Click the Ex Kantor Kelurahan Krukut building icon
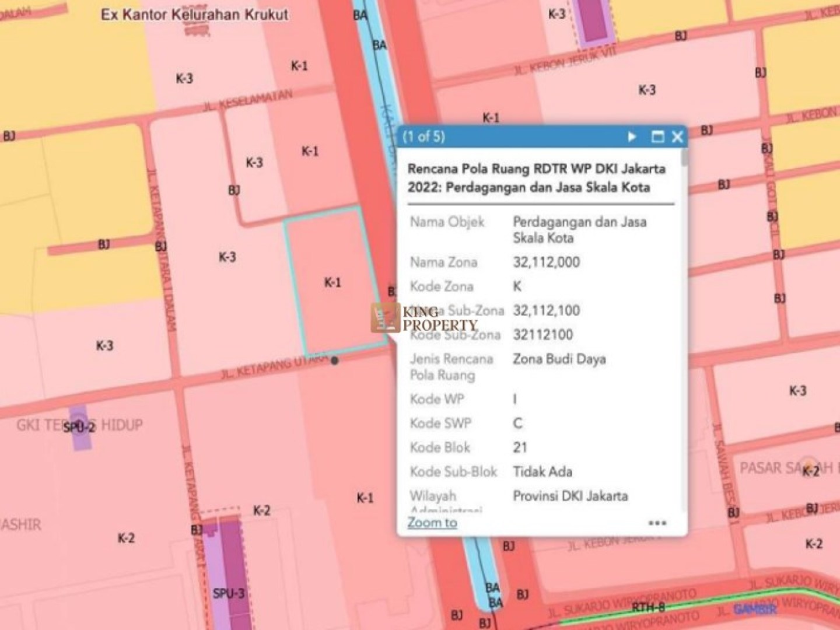The height and width of the screenshot is (630, 840). [197, 30]
